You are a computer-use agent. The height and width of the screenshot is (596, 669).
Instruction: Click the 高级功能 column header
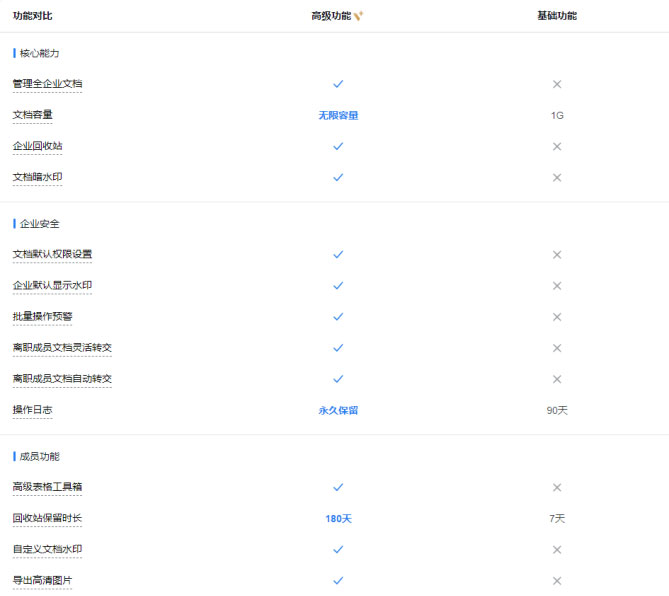331,16
